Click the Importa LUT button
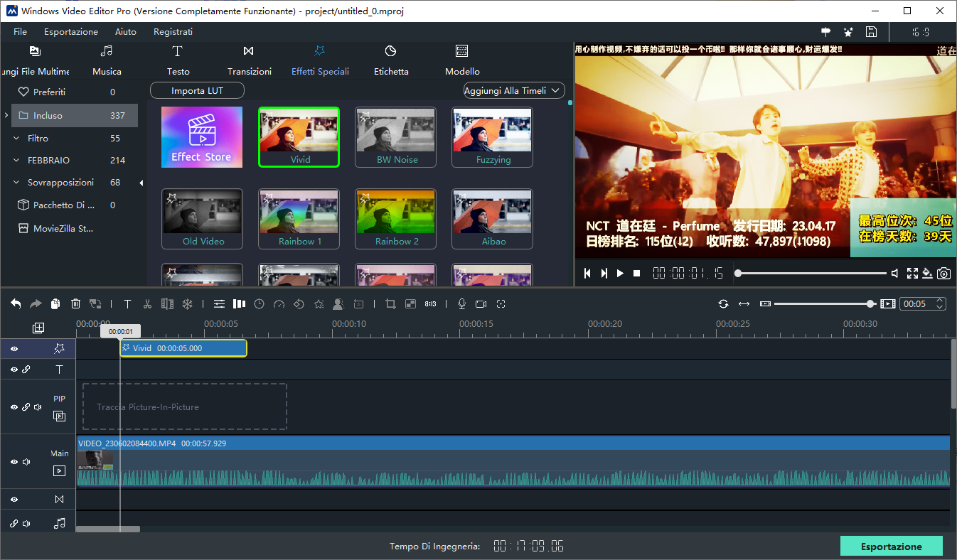The width and height of the screenshot is (957, 560). coord(197,90)
